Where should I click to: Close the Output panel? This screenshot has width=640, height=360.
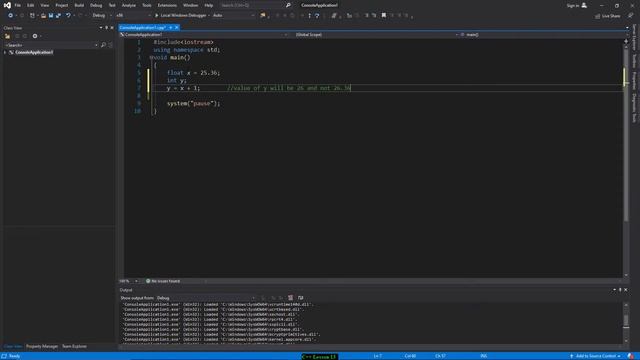tap(626, 290)
